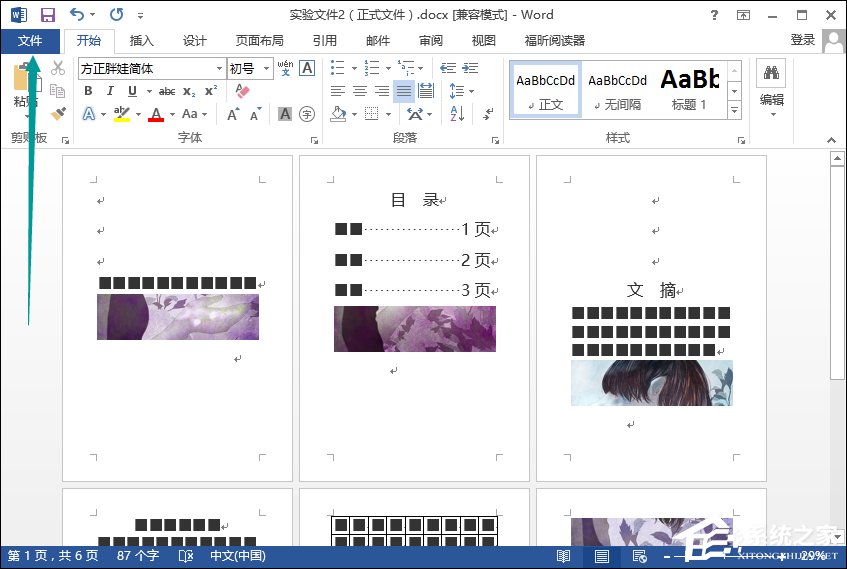Toggle the justify alignment button
The image size is (847, 569).
(x=403, y=91)
